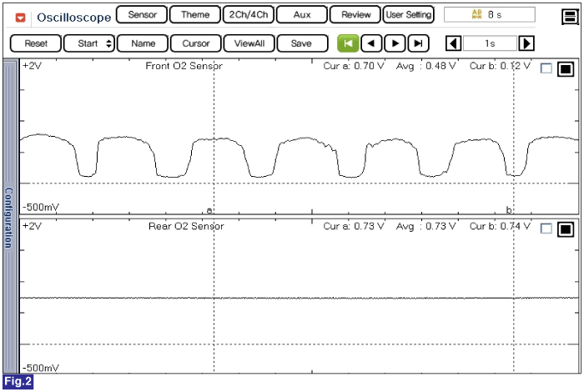Tick the Front O2 Sensor empty checkbox
This screenshot has width=584, height=392.
[546, 68]
